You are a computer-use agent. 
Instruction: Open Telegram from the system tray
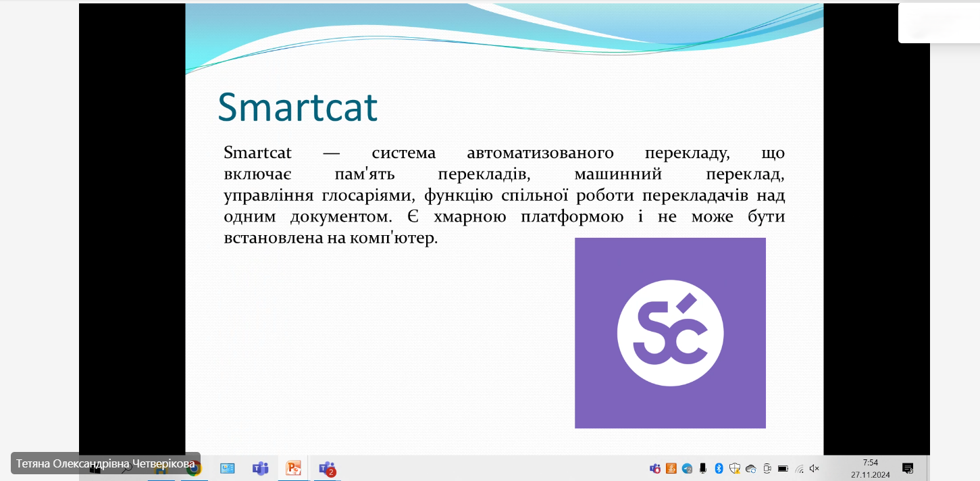(x=687, y=468)
